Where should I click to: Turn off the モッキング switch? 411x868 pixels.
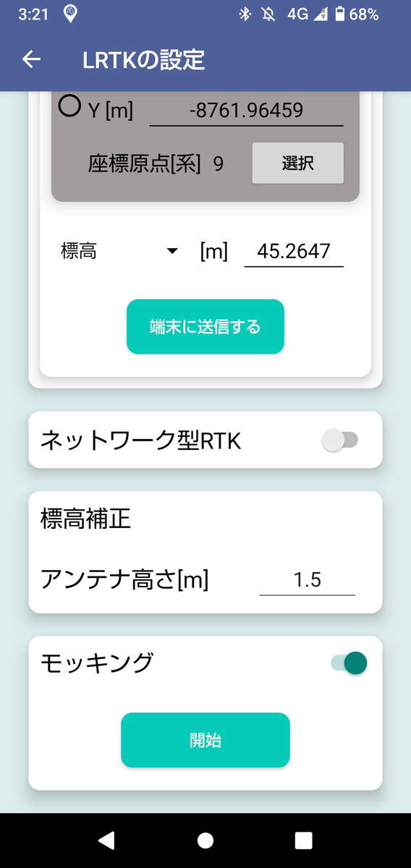[349, 663]
